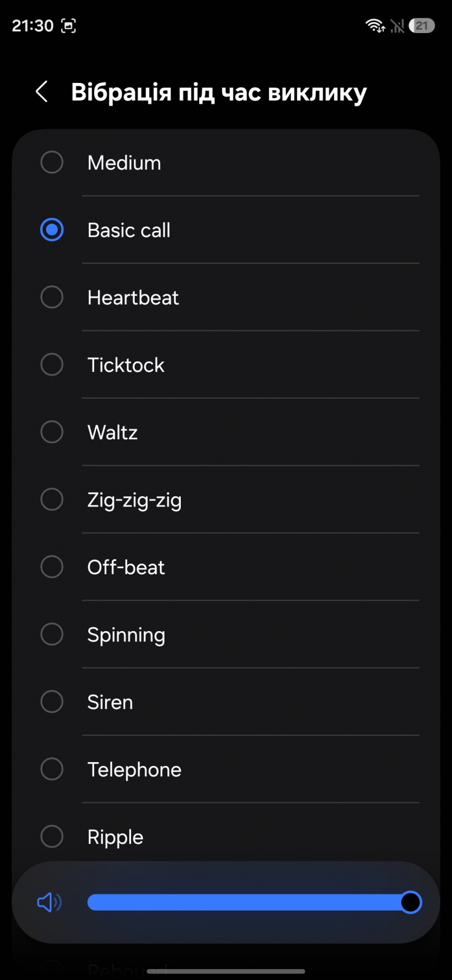Tap the Wi-Fi status icon
This screenshot has height=980, width=452.
(x=375, y=25)
